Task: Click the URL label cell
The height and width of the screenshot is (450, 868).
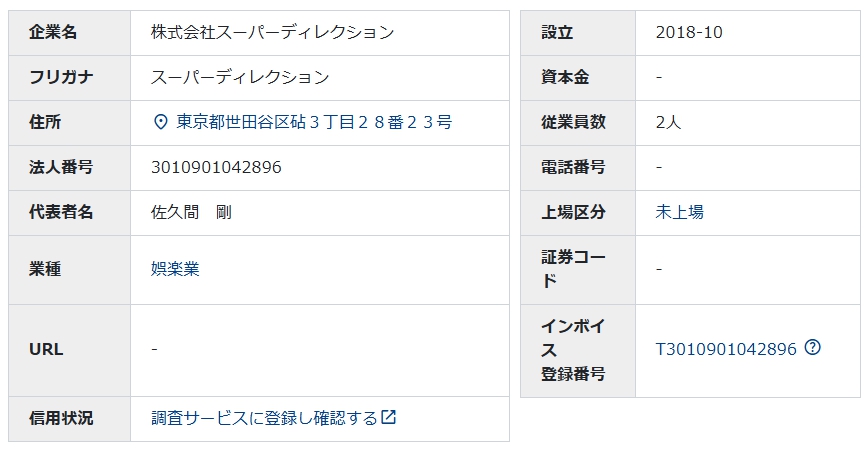Action: pos(70,350)
